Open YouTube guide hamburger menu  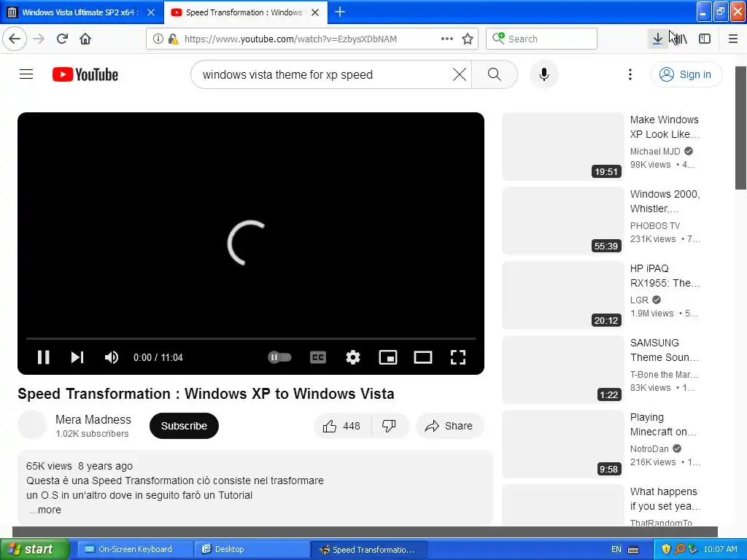pos(26,74)
